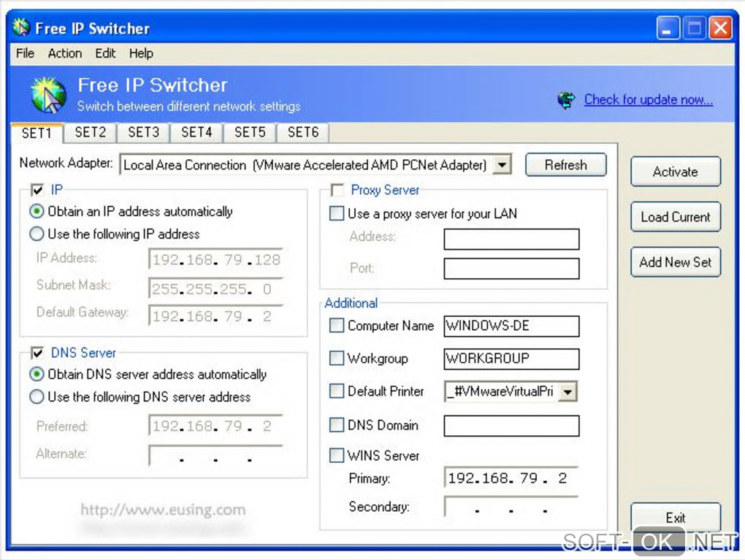
Task: Click the WINS Primary address field
Action: [511, 477]
